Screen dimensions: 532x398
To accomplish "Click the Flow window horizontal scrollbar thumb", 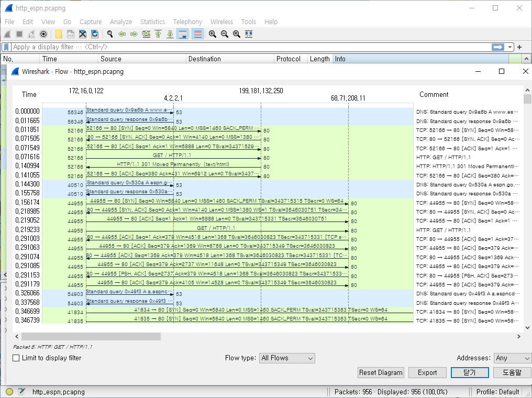I will click(x=91, y=337).
